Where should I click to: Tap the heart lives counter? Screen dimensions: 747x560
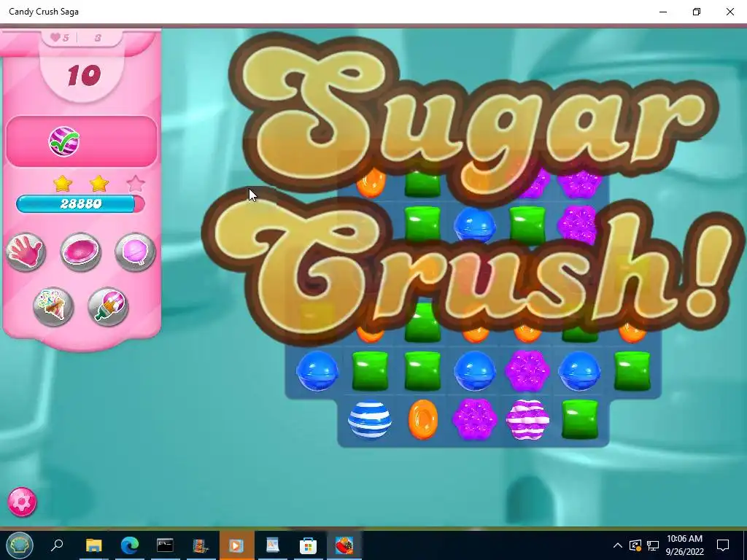click(x=60, y=37)
